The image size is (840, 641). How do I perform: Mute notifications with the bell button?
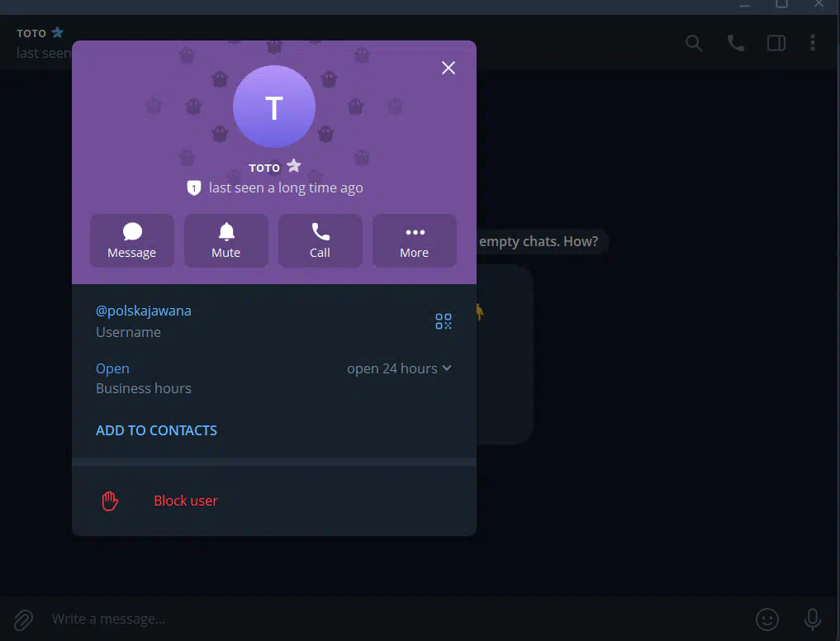point(226,240)
